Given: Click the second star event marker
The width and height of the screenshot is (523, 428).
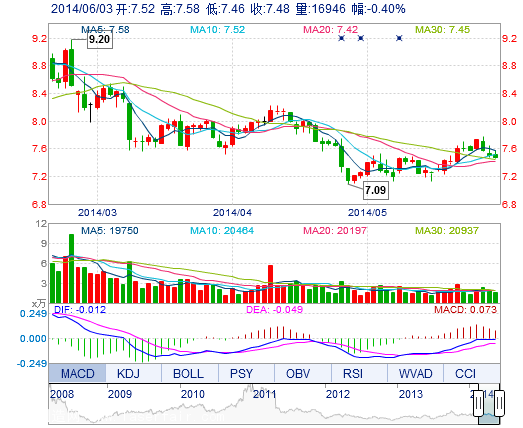Looking at the screenshot, I should point(361,38).
